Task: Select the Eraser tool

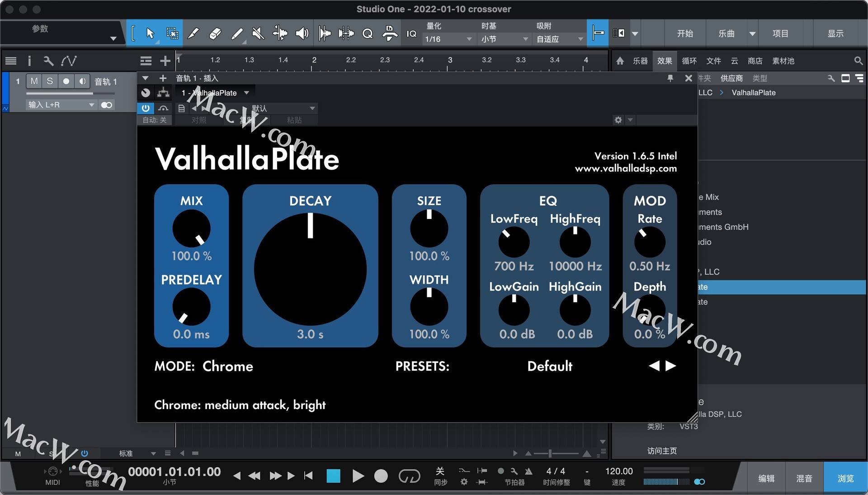Action: click(215, 33)
